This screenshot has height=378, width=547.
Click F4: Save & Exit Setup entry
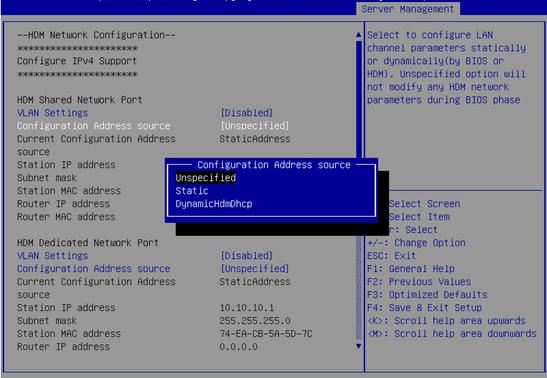tap(424, 308)
